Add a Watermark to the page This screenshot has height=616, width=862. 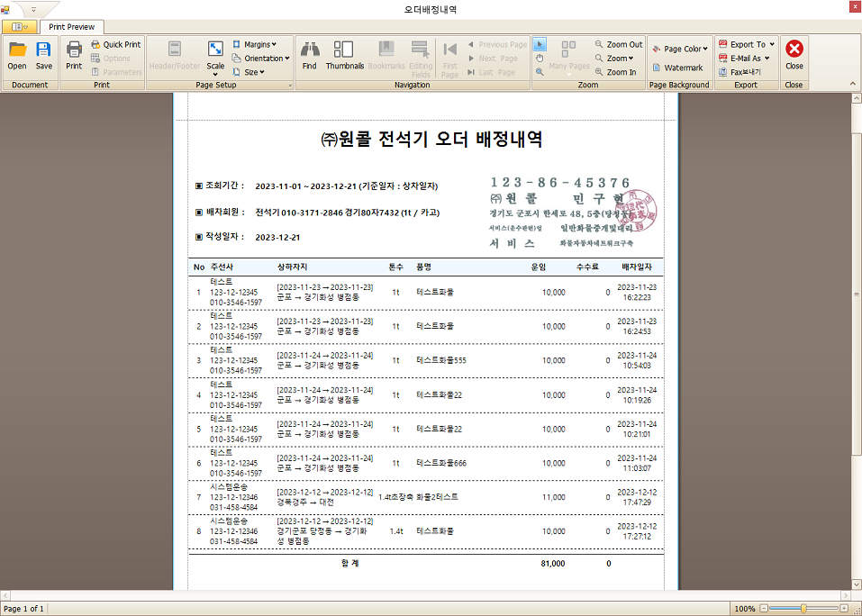click(677, 68)
